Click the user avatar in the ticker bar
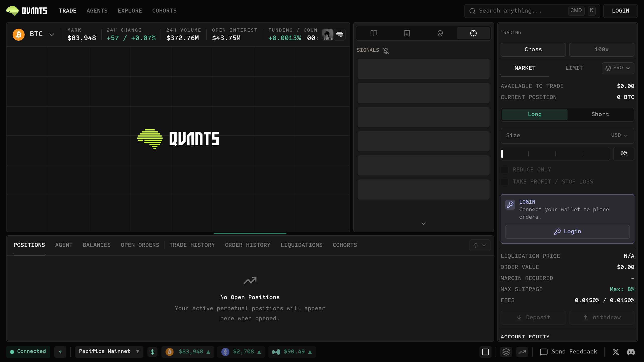The height and width of the screenshot is (362, 644). [x=327, y=35]
